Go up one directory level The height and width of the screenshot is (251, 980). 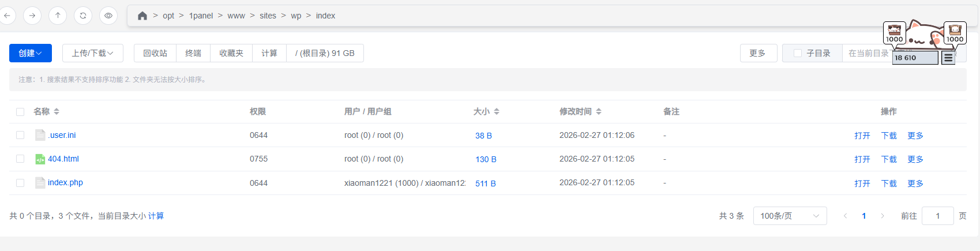tap(58, 16)
